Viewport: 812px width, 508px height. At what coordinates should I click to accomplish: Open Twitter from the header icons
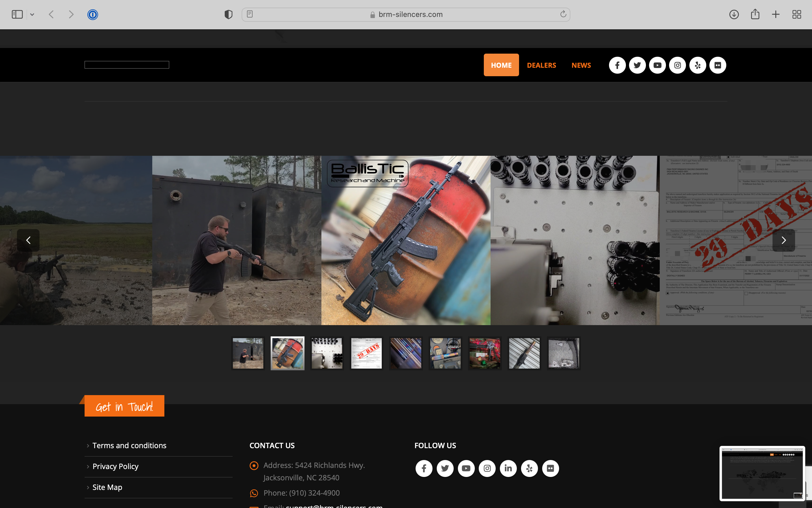pyautogui.click(x=637, y=65)
